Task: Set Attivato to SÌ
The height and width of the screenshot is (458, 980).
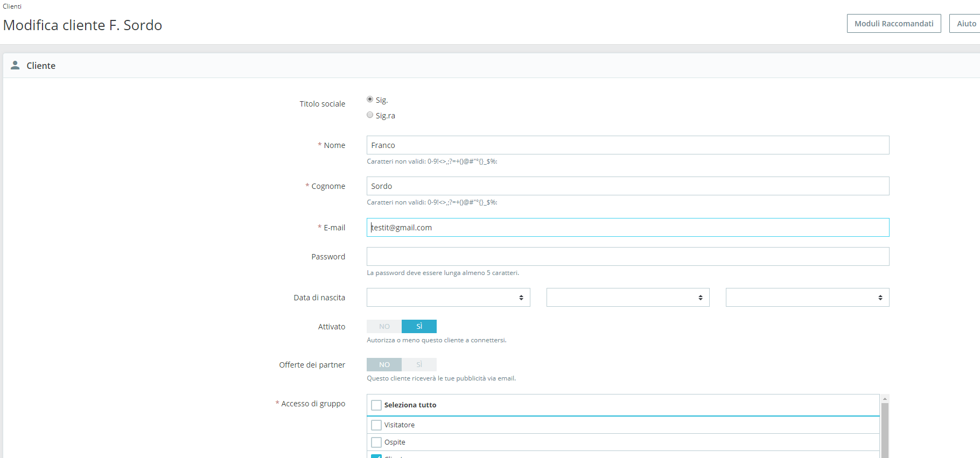Action: (419, 327)
